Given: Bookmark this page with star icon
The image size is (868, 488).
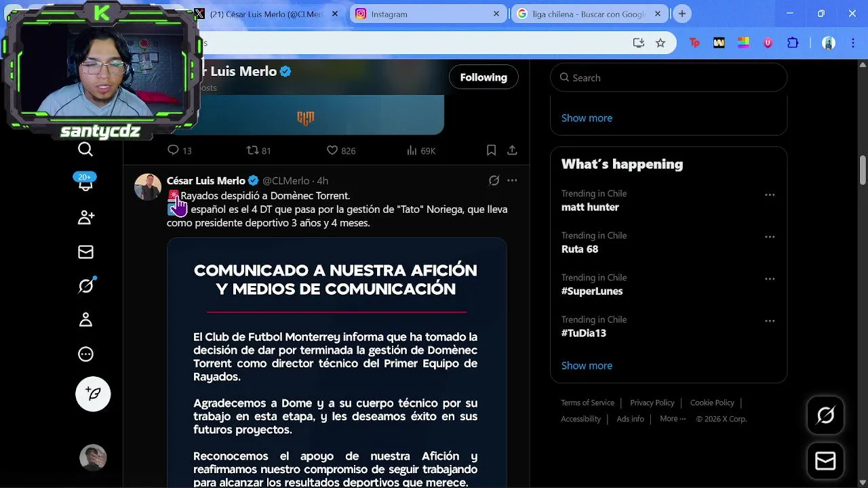Looking at the screenshot, I should point(660,43).
